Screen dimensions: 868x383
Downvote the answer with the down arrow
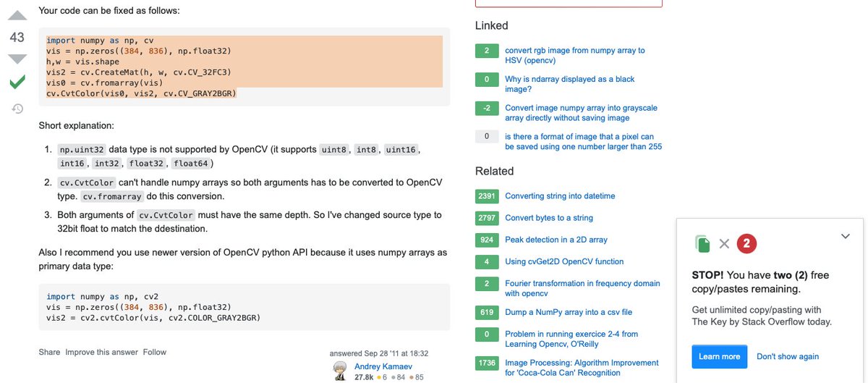tap(17, 59)
